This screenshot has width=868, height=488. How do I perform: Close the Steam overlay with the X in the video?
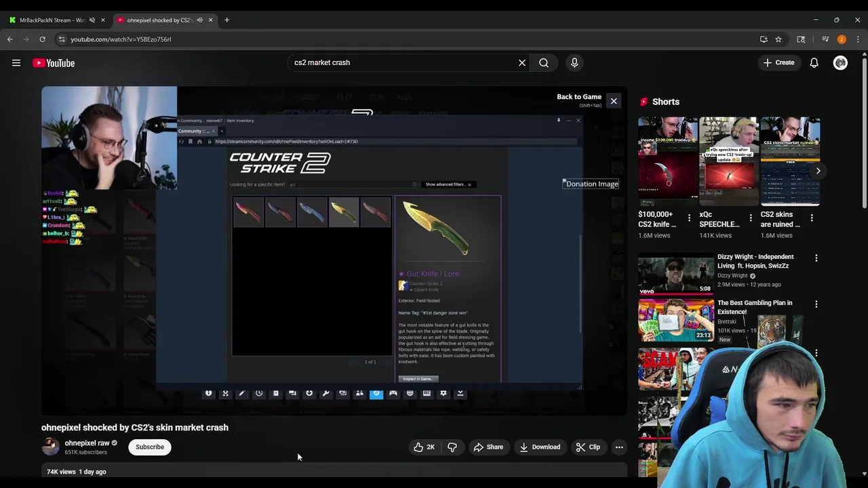pyautogui.click(x=614, y=101)
